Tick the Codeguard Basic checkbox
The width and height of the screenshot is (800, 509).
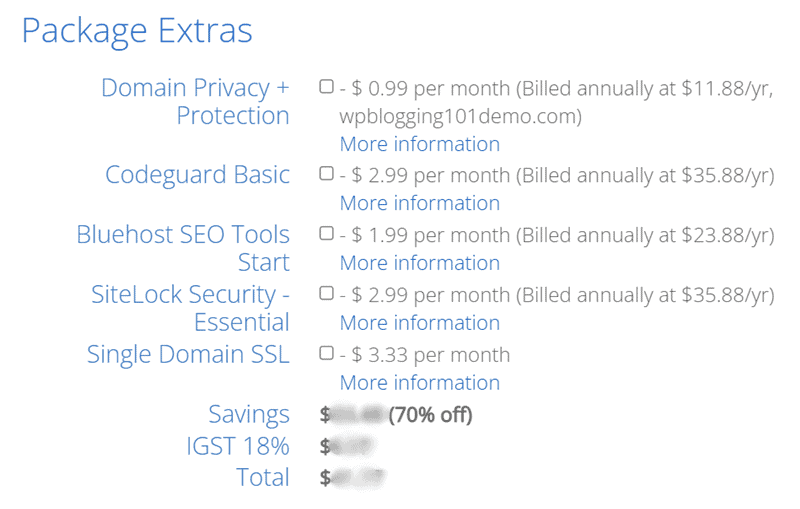pyautogui.click(x=326, y=174)
